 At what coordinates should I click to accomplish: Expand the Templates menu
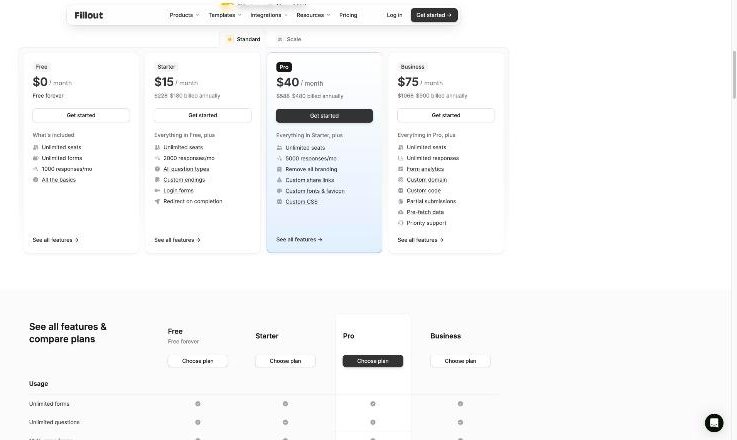(225, 15)
